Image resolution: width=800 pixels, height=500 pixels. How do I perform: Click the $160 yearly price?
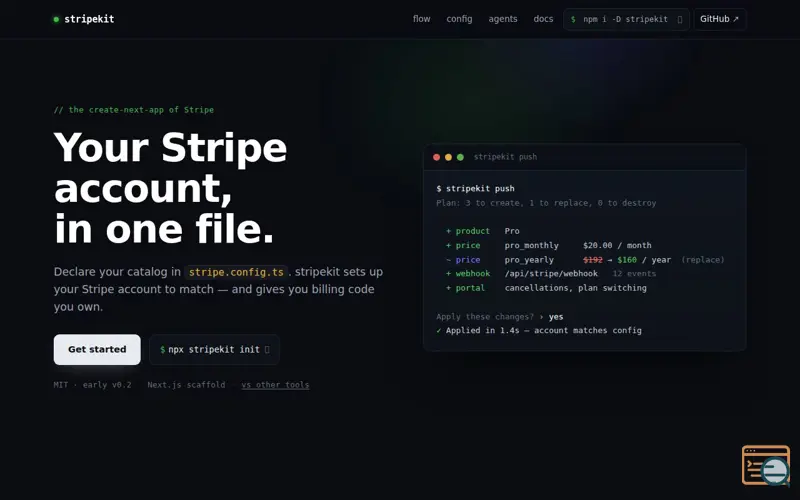pyautogui.click(x=627, y=260)
